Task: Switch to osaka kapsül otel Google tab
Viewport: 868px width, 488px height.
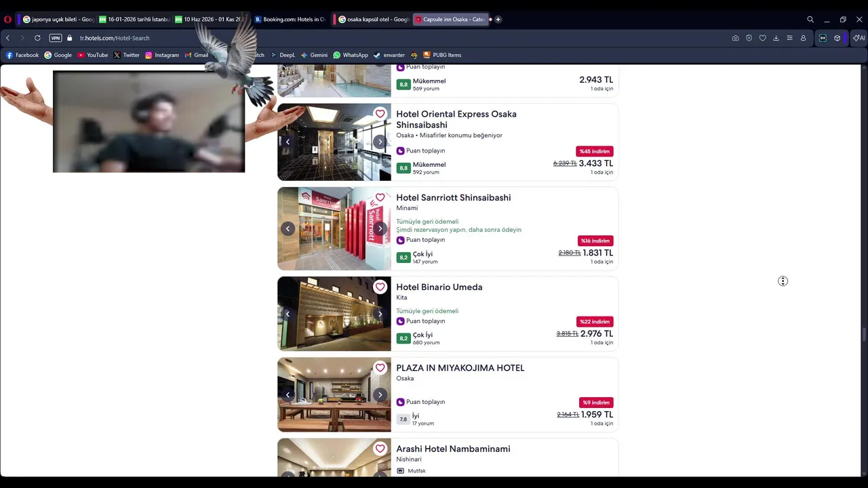Action: (x=374, y=20)
